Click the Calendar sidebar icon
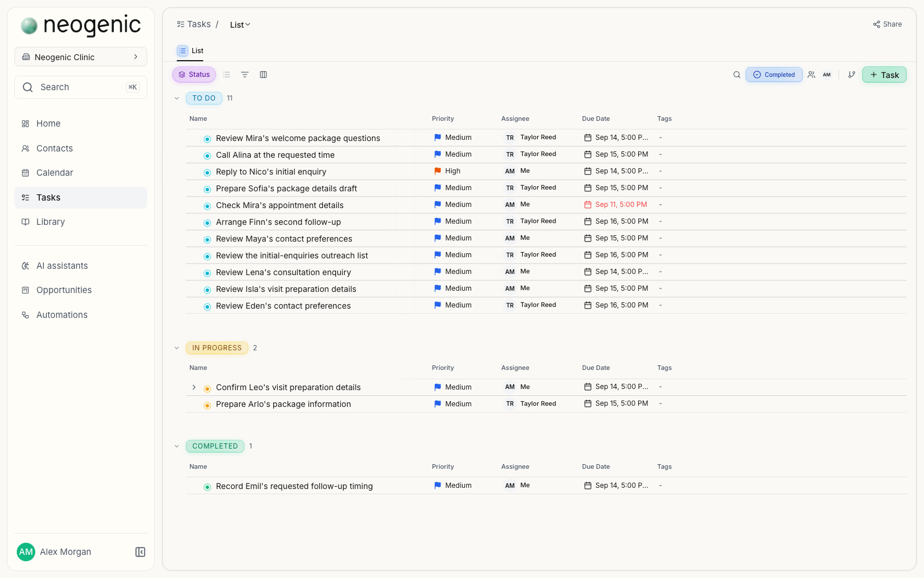Screen dimensions: 924x578 pos(25,173)
